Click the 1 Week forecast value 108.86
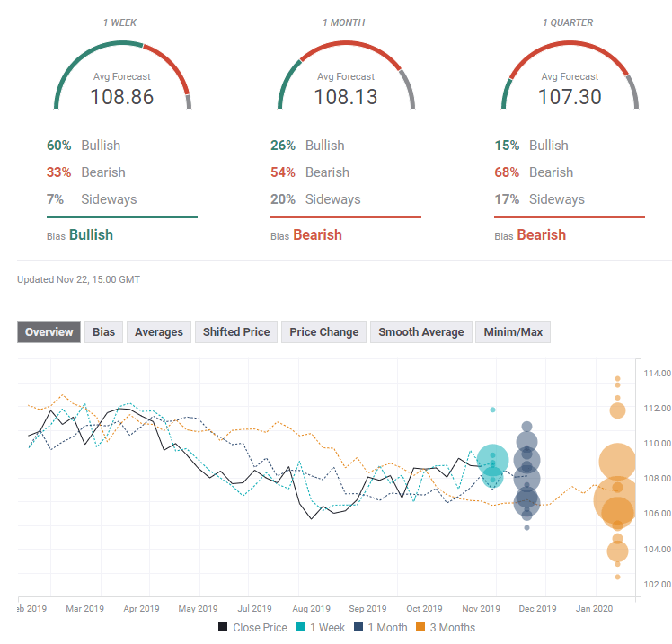Viewport: 672px width, 644px height. [122, 96]
